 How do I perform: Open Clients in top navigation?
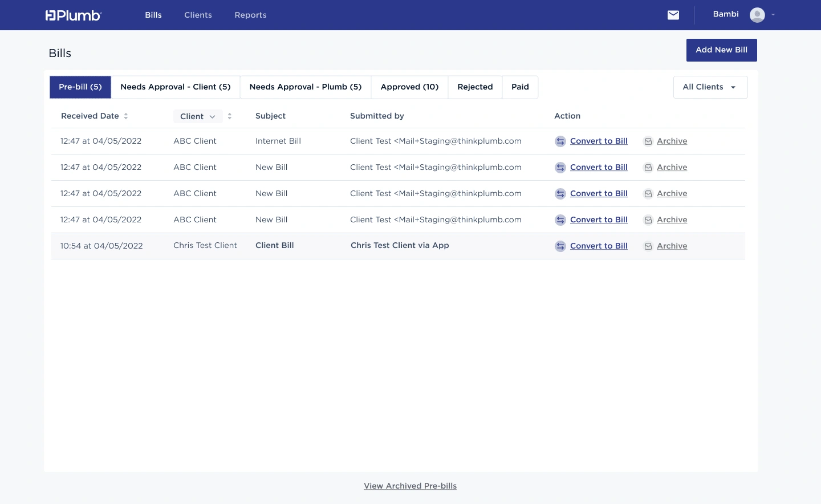click(198, 15)
